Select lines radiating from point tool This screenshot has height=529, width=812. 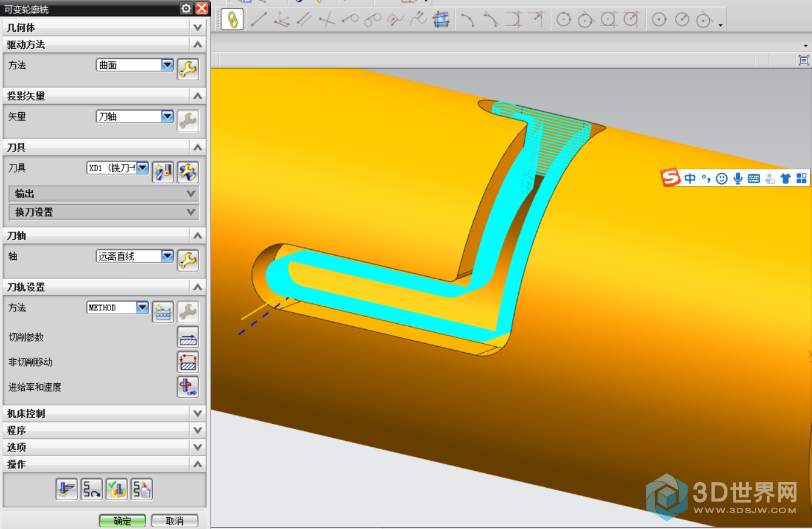coord(282,19)
